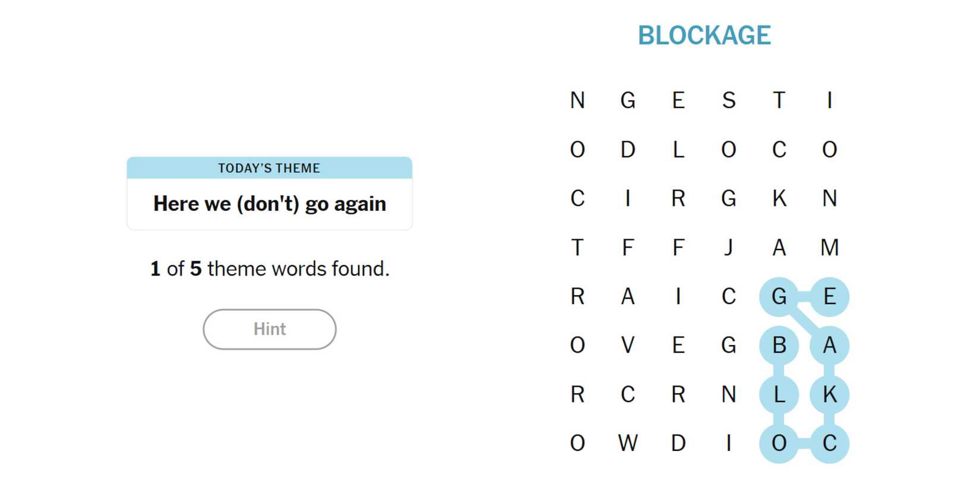Click the highlighted letter L
980x490 pixels.
click(x=779, y=394)
